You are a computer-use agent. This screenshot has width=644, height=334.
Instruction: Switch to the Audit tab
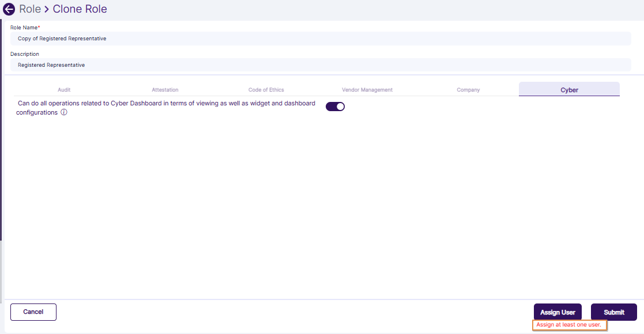(64, 90)
